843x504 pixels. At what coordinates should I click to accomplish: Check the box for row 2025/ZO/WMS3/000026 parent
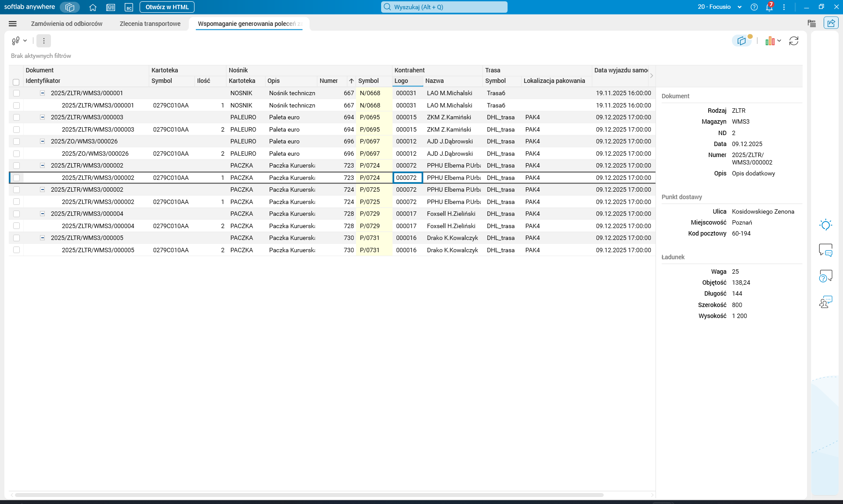click(16, 141)
